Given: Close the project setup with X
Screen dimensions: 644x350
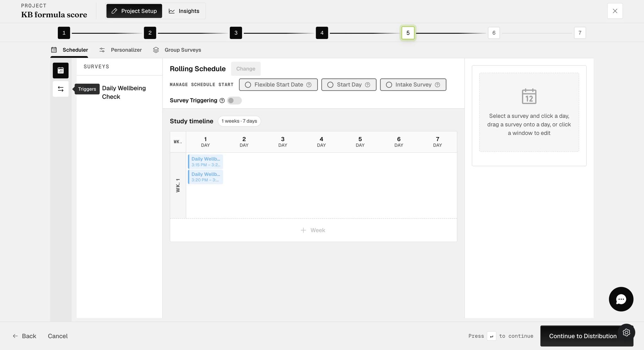Looking at the screenshot, I should (615, 11).
